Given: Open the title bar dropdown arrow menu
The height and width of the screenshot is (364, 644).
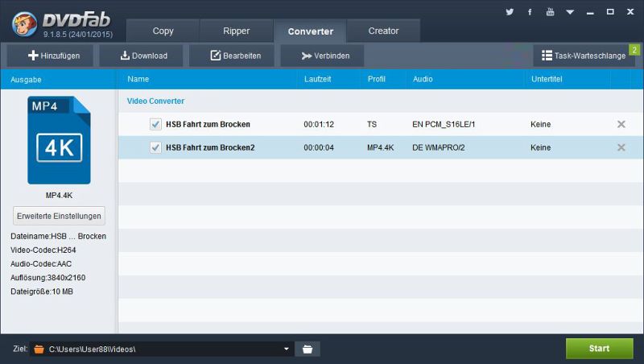Looking at the screenshot, I should (x=570, y=12).
